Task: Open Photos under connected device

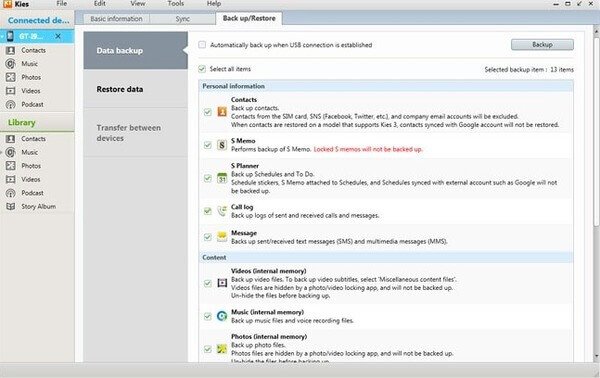Action: (x=31, y=77)
